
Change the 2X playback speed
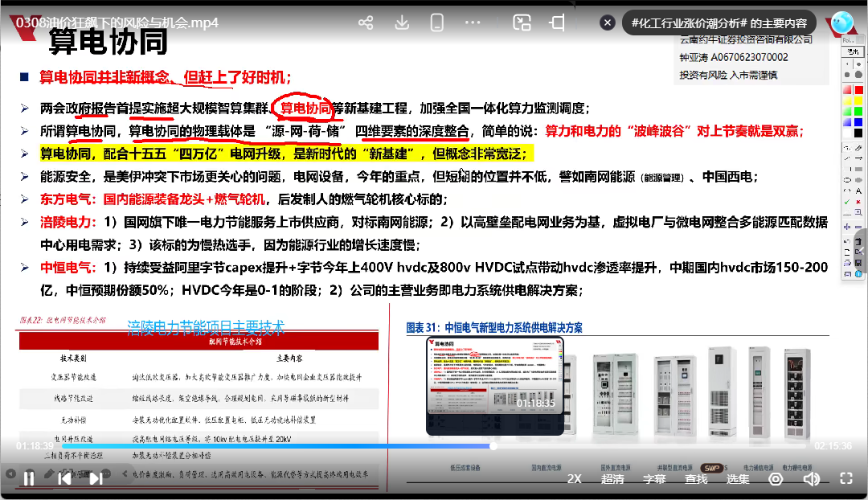pos(574,479)
